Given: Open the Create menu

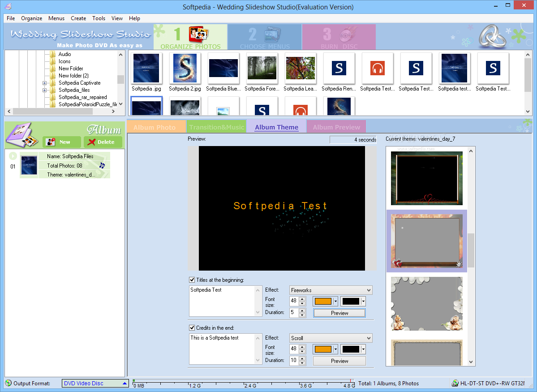Looking at the screenshot, I should pos(78,18).
